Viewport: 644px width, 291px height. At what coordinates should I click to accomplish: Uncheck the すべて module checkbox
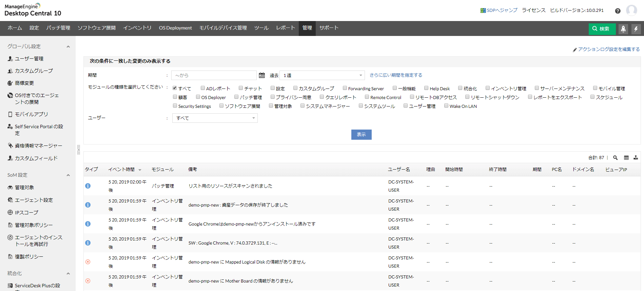pyautogui.click(x=175, y=88)
